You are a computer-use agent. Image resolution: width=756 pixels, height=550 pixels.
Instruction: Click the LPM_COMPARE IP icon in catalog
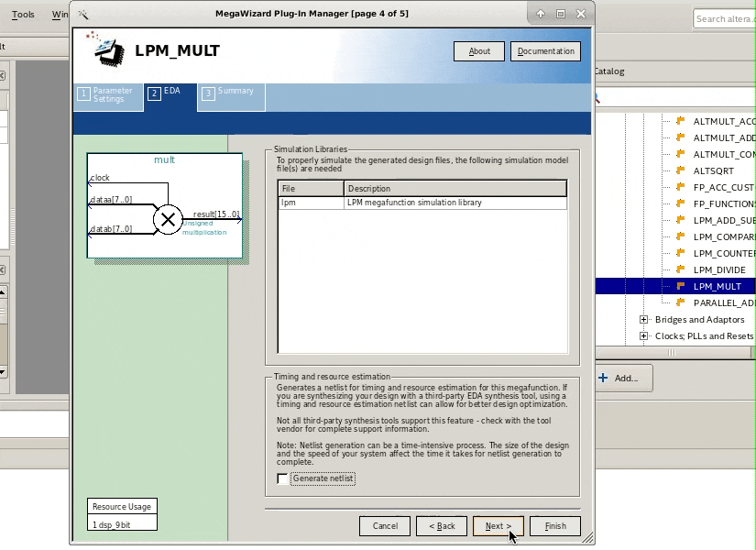point(681,236)
